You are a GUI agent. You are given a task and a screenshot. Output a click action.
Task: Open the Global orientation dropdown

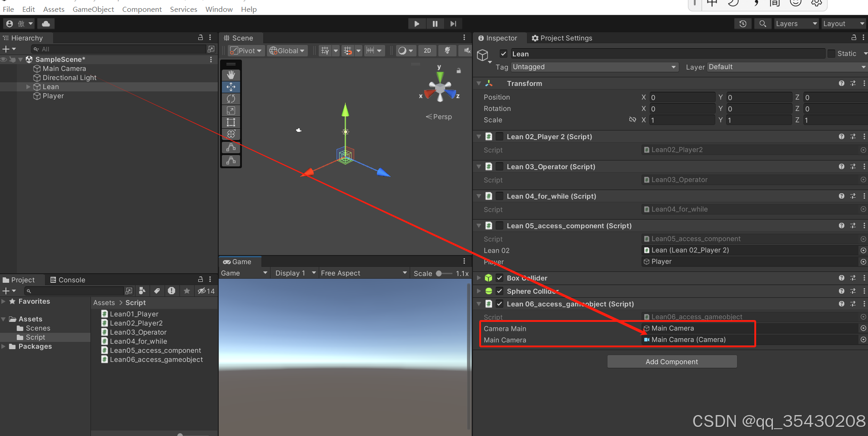tap(287, 50)
